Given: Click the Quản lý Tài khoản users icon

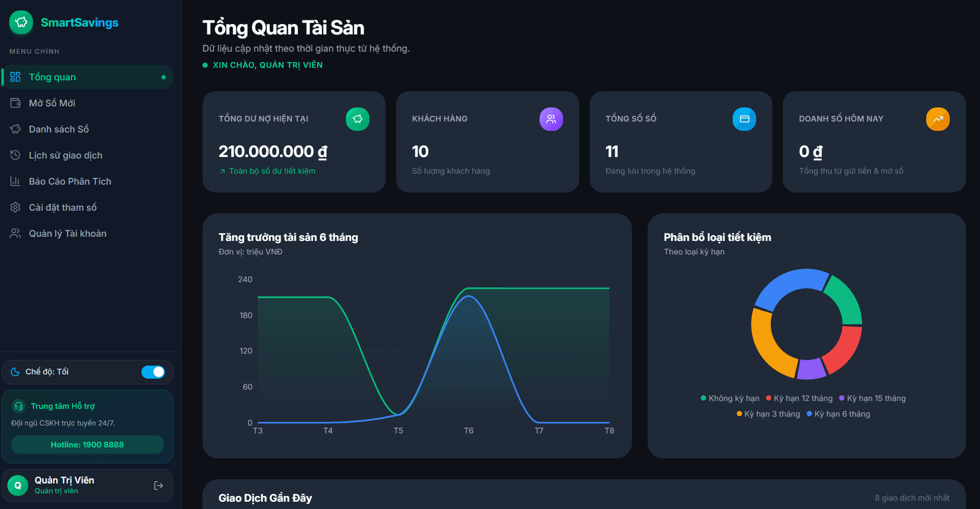Looking at the screenshot, I should 15,234.
